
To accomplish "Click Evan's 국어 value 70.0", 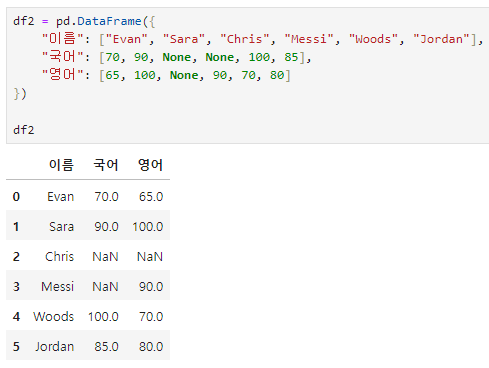I will 106,197.
